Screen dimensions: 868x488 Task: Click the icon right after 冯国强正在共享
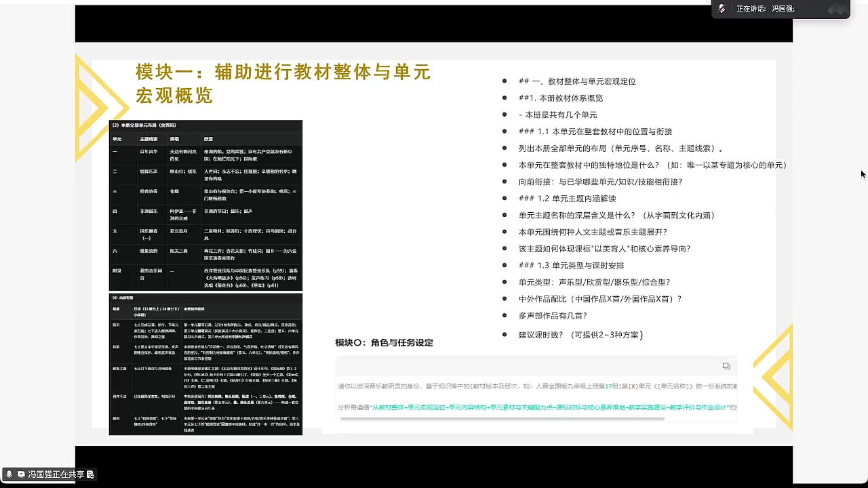[91, 474]
